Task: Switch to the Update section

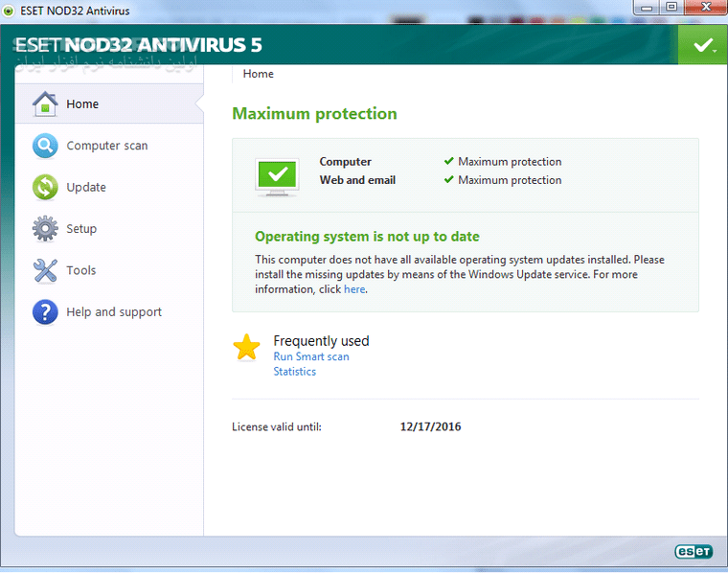Action: (x=86, y=187)
